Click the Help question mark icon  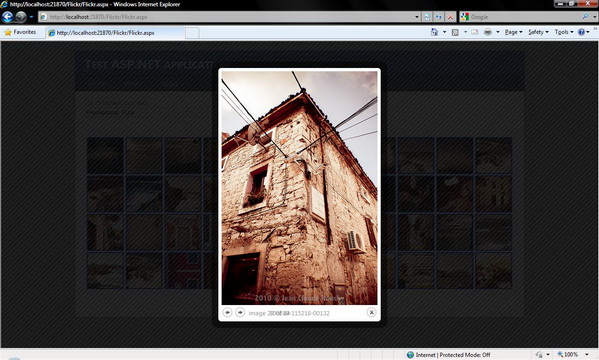pyautogui.click(x=581, y=32)
